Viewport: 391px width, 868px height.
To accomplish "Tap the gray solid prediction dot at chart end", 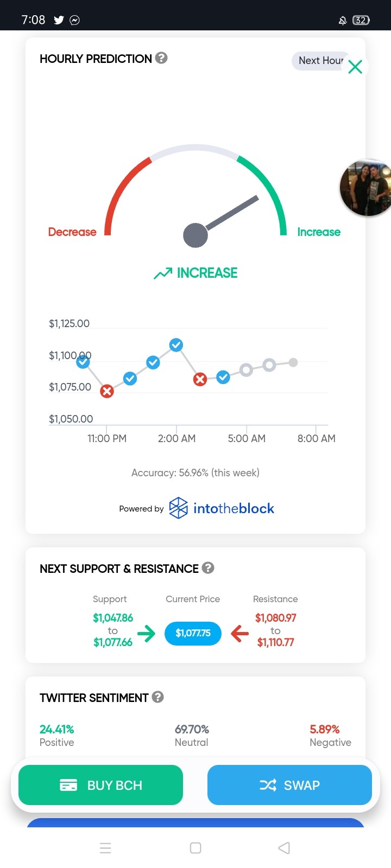I will coord(293,362).
